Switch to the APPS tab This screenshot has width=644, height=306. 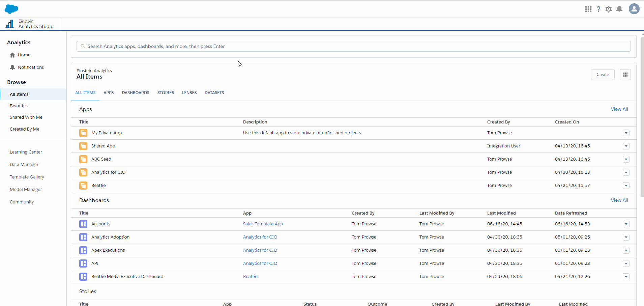coord(109,93)
